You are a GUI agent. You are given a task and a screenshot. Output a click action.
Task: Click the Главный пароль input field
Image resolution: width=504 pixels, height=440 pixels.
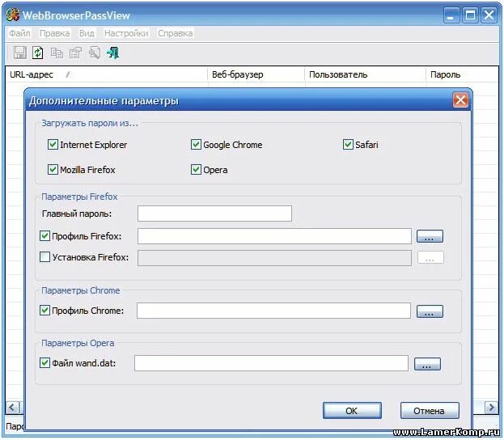pyautogui.click(x=214, y=214)
